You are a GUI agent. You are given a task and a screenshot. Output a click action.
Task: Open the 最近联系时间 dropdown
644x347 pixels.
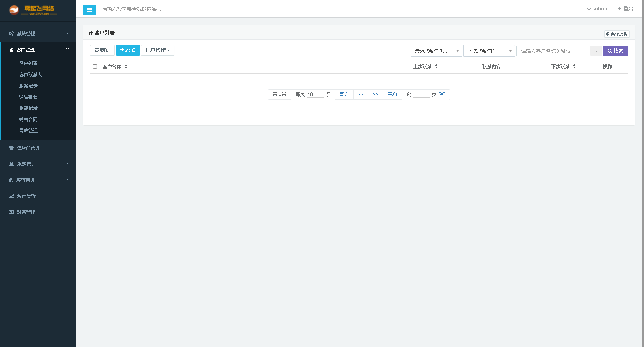coord(436,51)
